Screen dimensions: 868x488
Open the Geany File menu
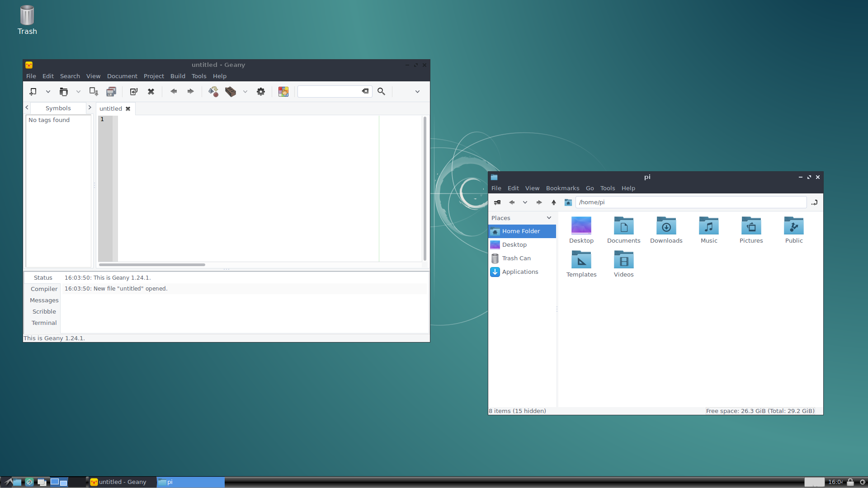tap(31, 76)
